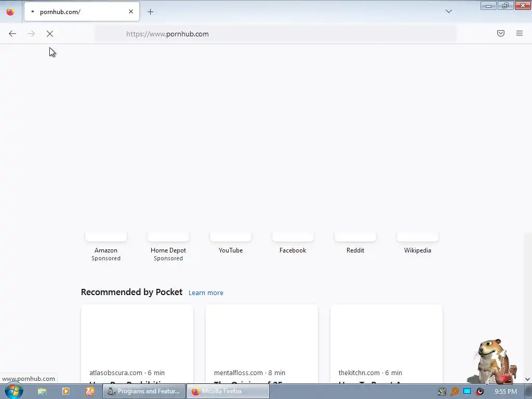The width and height of the screenshot is (532, 399).
Task: Click the blue monitor tray icon
Action: point(467,392)
